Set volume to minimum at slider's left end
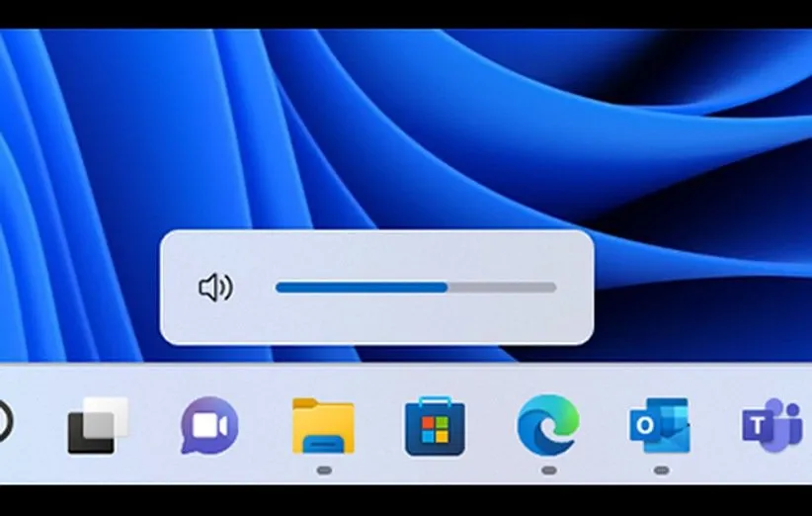Screen dimensions: 812x516 point(278,288)
